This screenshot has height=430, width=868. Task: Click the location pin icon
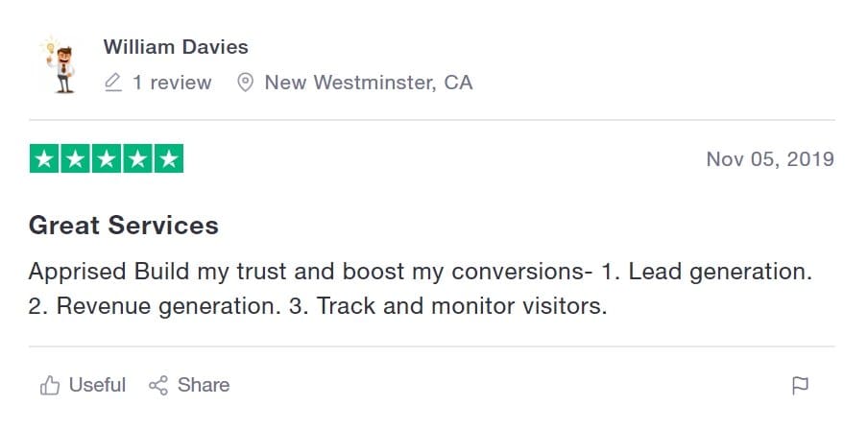[245, 83]
